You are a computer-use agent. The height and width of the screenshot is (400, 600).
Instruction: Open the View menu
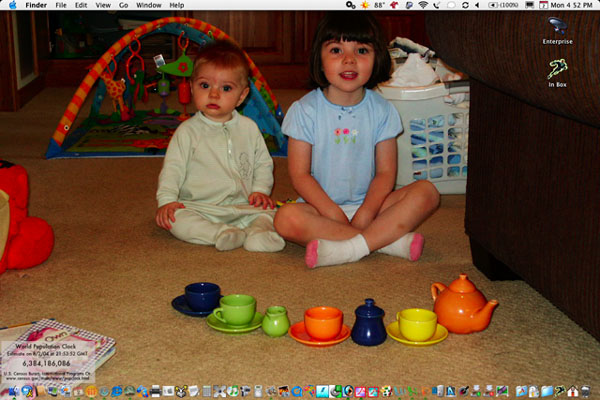coord(103,5)
